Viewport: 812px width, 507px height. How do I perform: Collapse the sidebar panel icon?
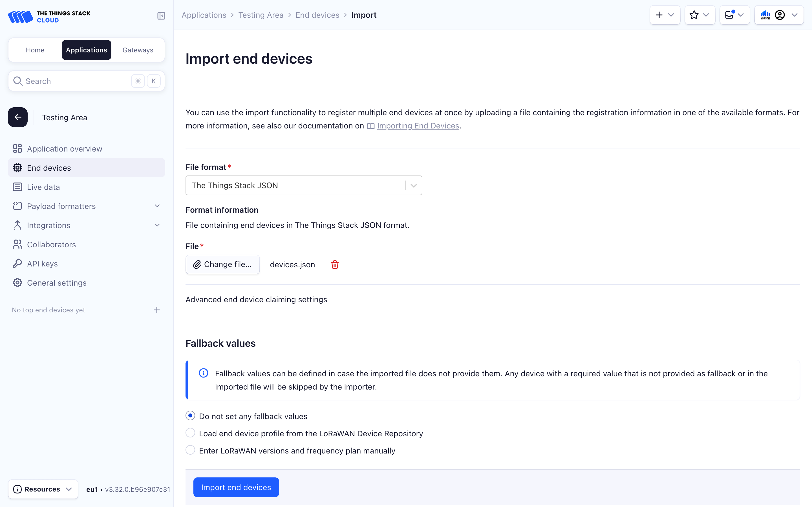point(161,16)
